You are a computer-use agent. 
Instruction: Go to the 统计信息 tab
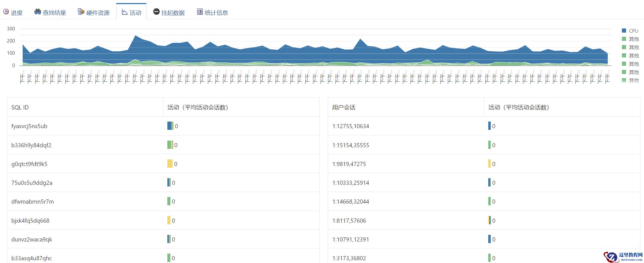[212, 12]
